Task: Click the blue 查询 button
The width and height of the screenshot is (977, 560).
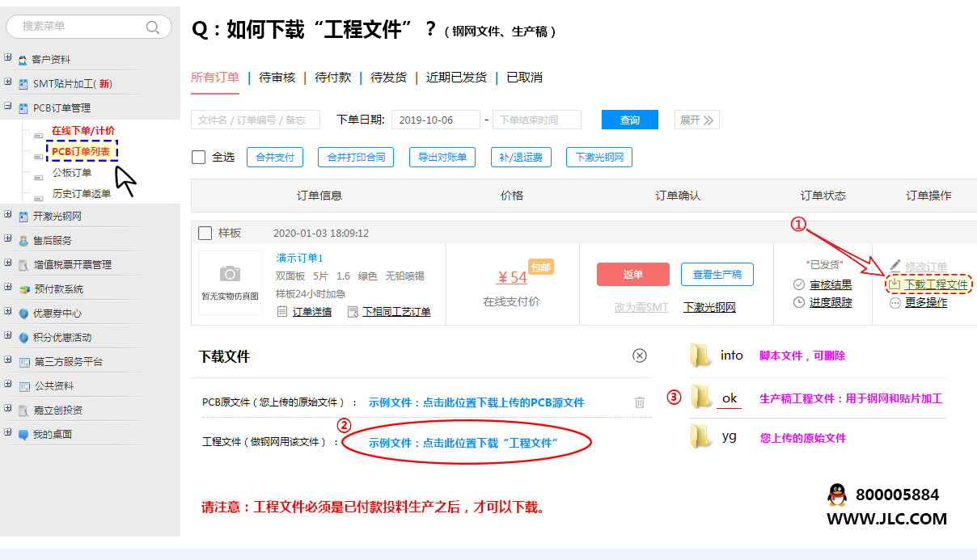Action: 629,120
